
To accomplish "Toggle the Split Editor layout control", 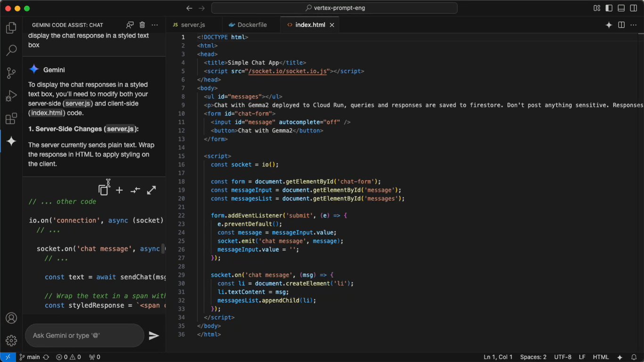I will tap(621, 25).
